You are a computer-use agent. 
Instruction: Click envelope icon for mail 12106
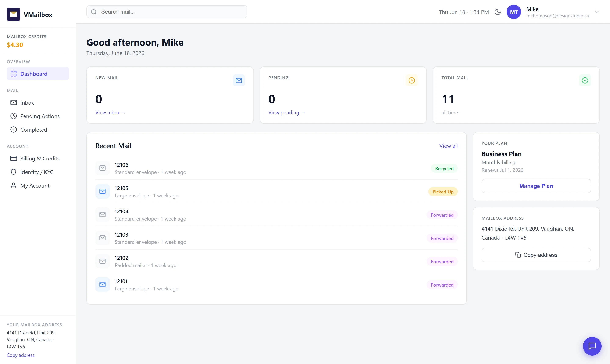[x=102, y=168]
